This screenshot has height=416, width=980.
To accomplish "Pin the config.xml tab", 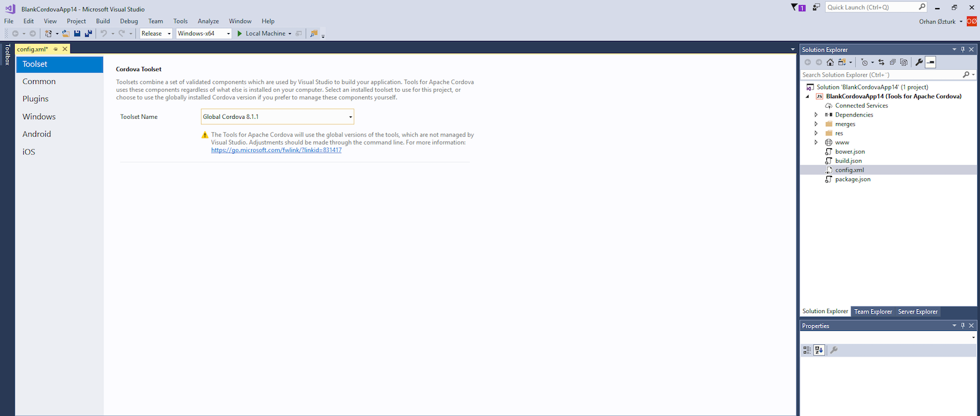I will pyautogui.click(x=56, y=49).
